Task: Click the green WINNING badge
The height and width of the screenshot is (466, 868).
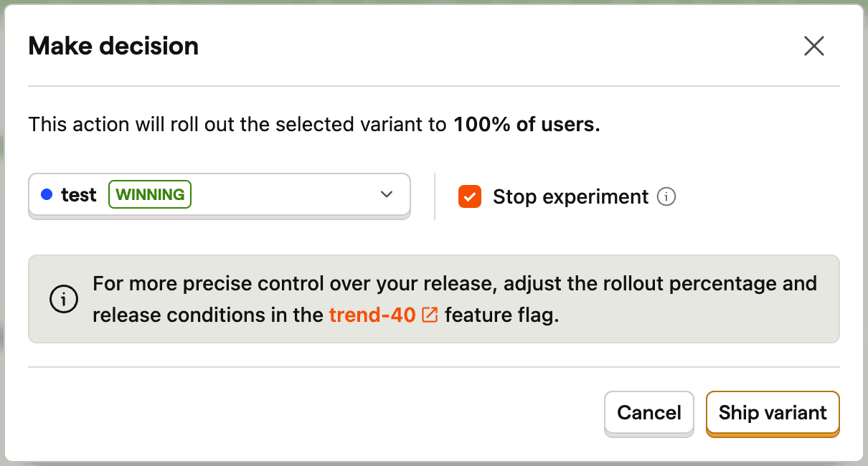Action: point(150,194)
